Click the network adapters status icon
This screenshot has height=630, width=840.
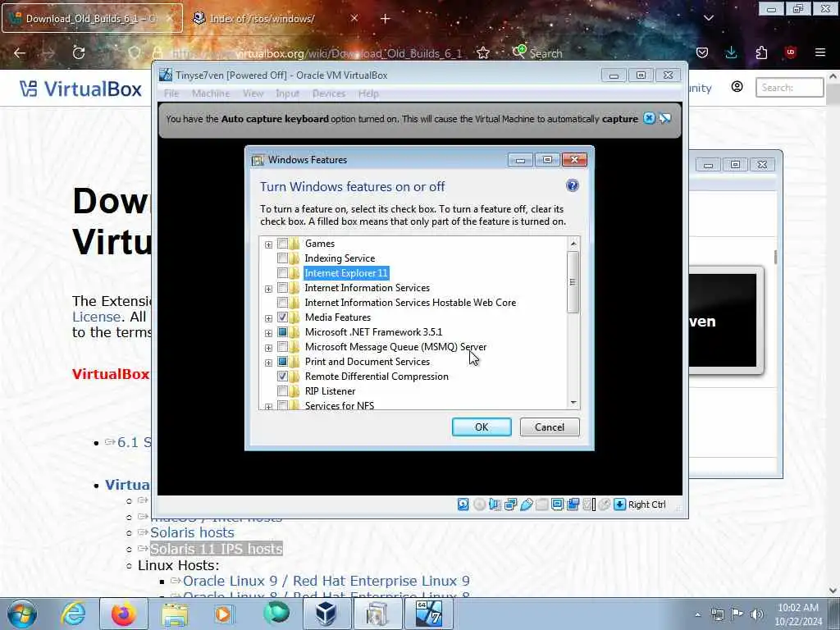coord(510,504)
